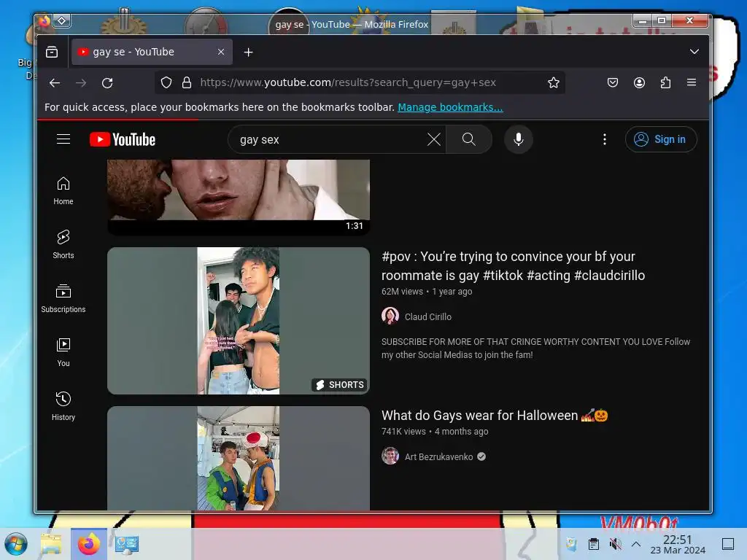Open Firefox account icon
The height and width of the screenshot is (560, 747).
[639, 83]
